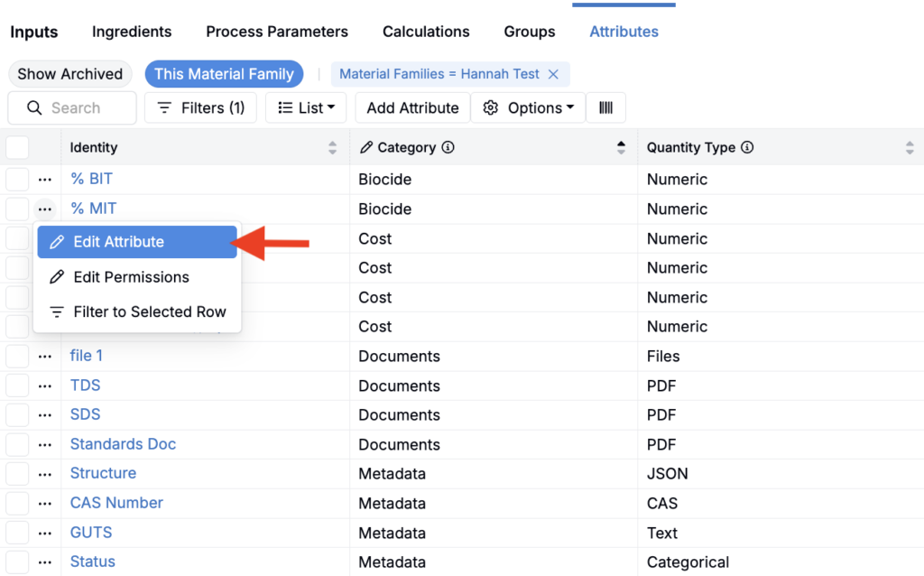
Task: Choose Edit Attribute from the context menu
Action: [x=135, y=242]
